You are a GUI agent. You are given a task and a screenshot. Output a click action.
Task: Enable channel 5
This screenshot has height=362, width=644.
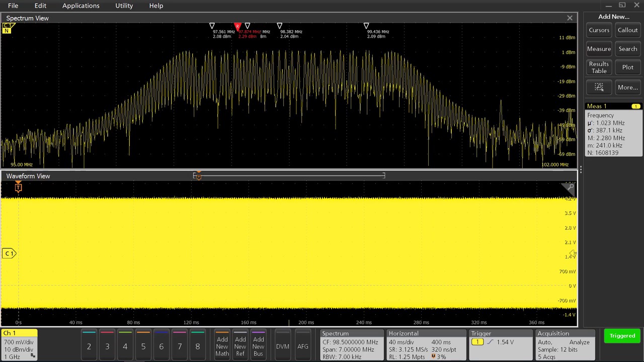click(x=143, y=346)
